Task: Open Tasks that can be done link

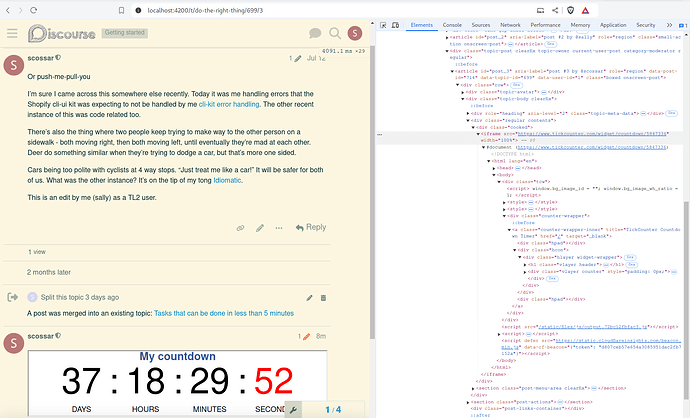Action: click(224, 313)
